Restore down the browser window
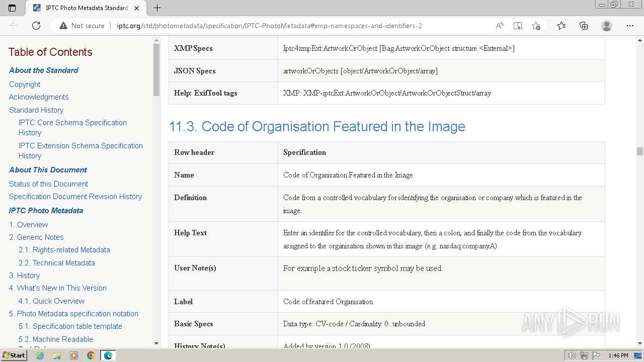 (614, 5)
